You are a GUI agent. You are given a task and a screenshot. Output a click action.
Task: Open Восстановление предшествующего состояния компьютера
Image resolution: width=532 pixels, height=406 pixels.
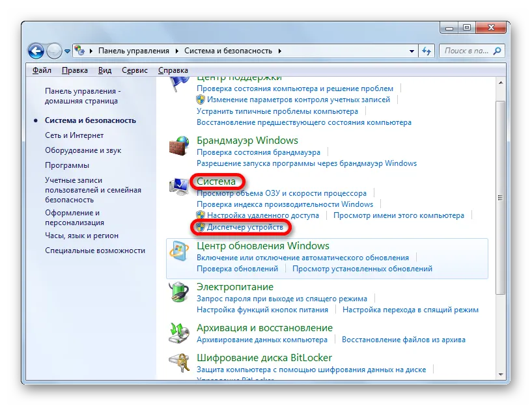click(304, 122)
